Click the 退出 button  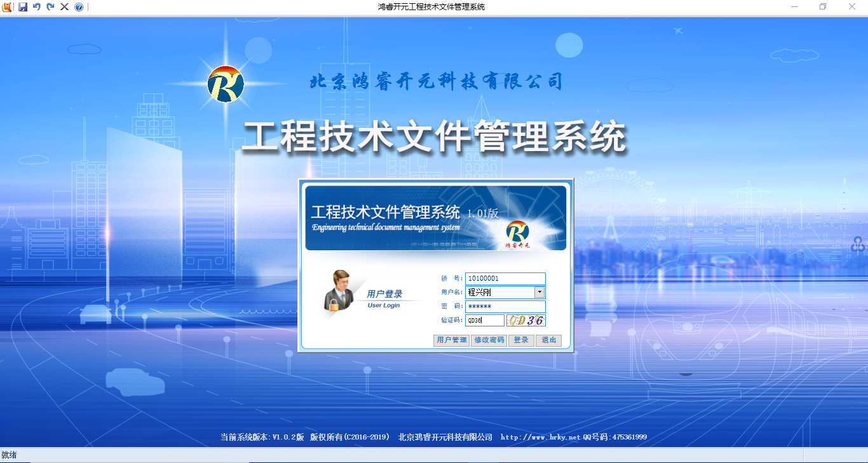click(x=548, y=340)
